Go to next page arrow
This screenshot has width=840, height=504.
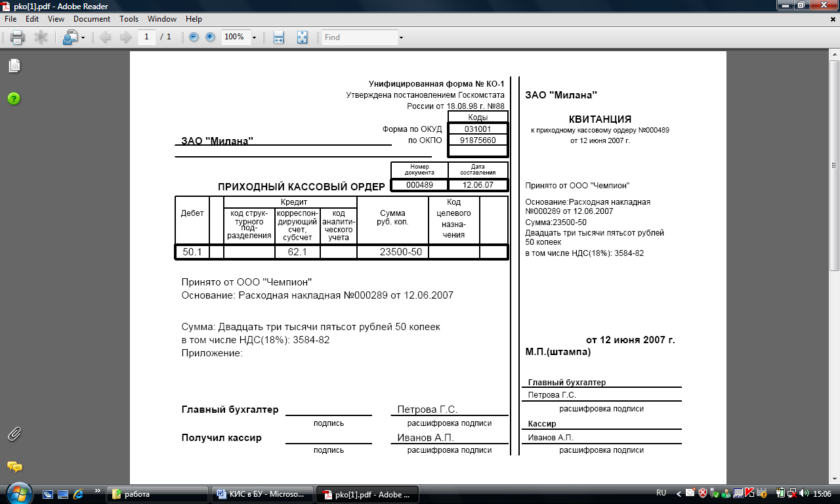[125, 37]
